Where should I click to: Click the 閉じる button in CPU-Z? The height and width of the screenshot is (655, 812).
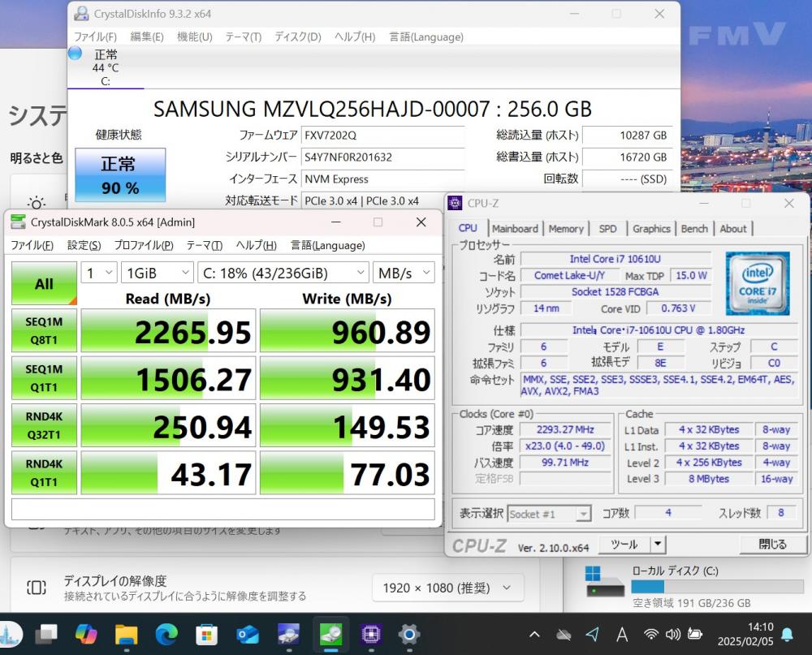coord(771,545)
